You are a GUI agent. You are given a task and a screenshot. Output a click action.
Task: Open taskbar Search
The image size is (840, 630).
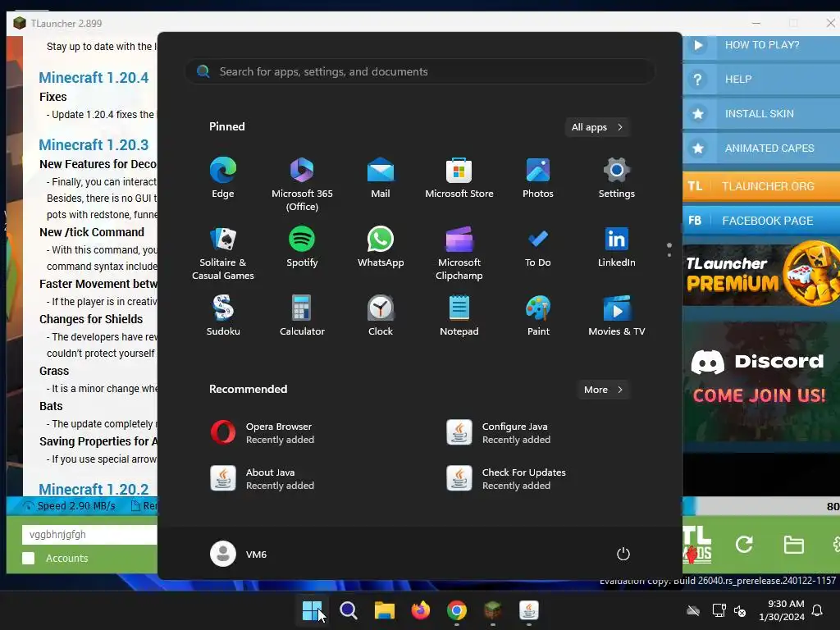(348, 610)
